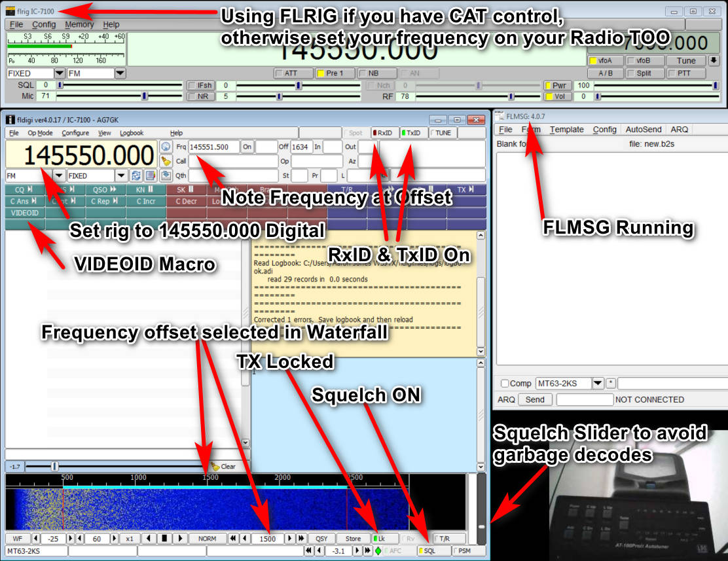Image resolution: width=728 pixels, height=561 pixels.
Task: Click the Store button
Action: click(x=354, y=539)
